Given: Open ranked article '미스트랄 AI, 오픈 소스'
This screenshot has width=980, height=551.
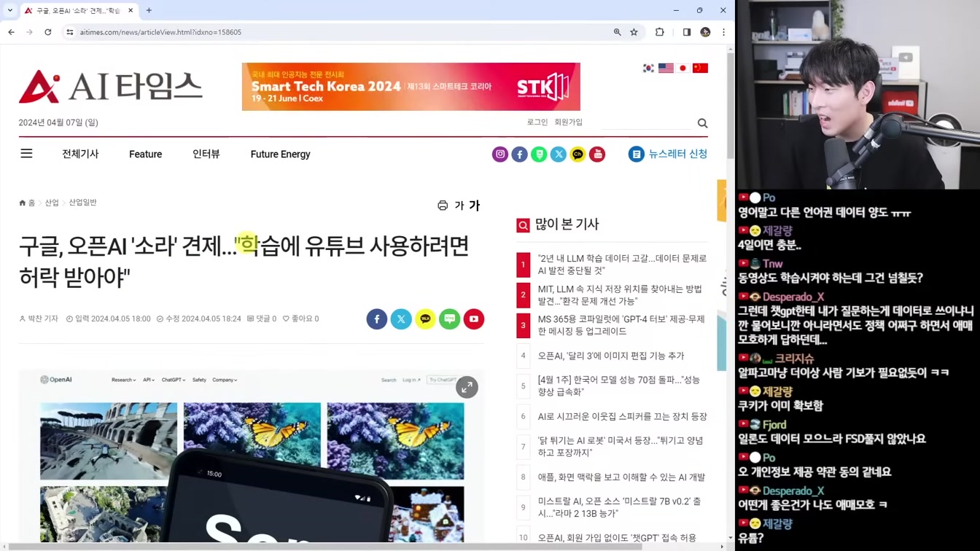Looking at the screenshot, I should pos(620,507).
